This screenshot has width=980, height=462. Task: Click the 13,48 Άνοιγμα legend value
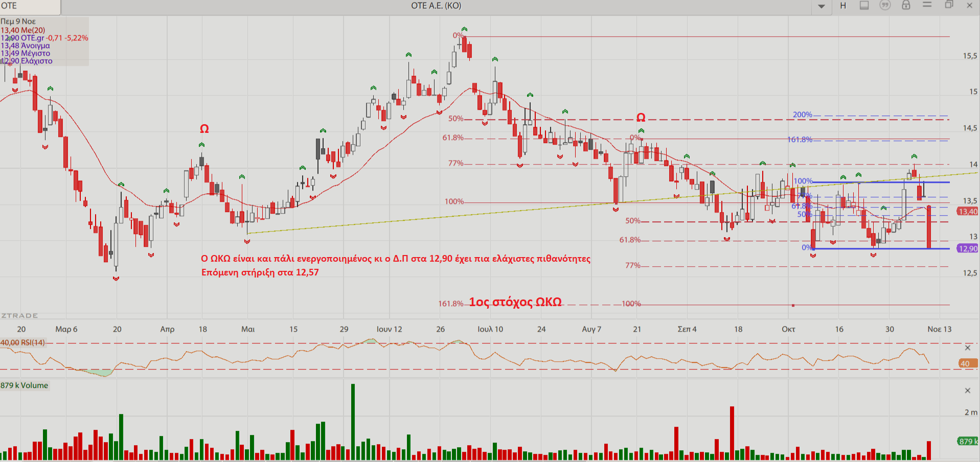[x=26, y=45]
